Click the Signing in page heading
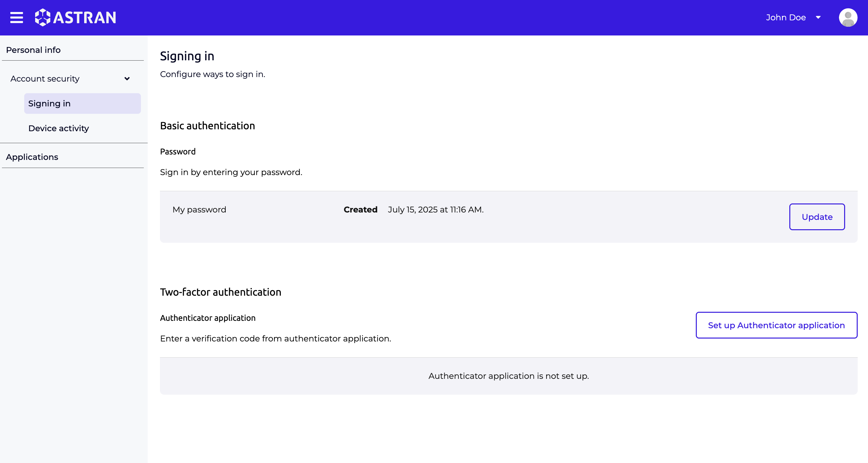 pos(187,56)
